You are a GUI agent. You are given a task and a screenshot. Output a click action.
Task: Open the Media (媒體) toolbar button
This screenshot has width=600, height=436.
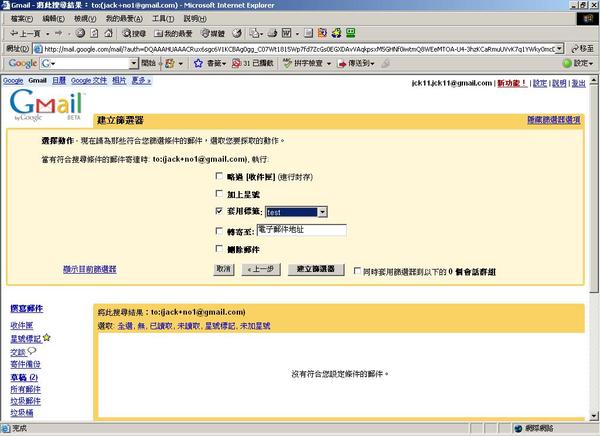click(213, 34)
